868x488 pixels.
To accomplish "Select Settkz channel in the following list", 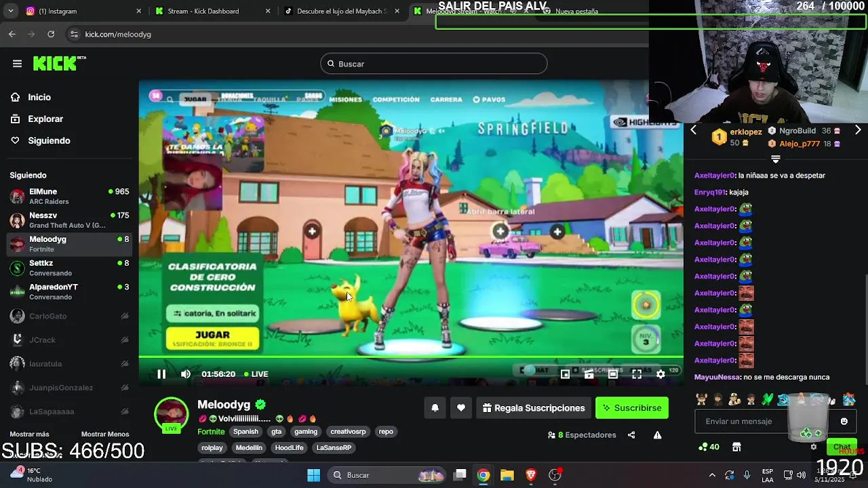I will [x=69, y=268].
